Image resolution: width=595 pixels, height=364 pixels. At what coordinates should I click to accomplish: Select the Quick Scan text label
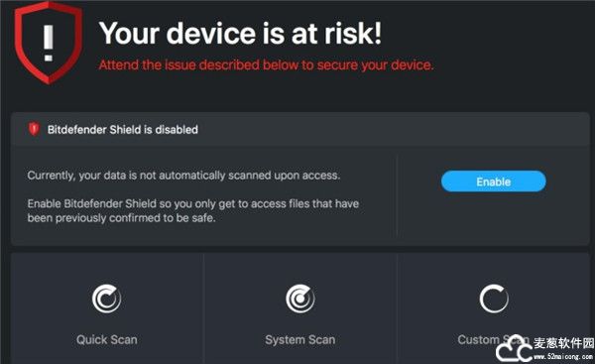tap(107, 339)
